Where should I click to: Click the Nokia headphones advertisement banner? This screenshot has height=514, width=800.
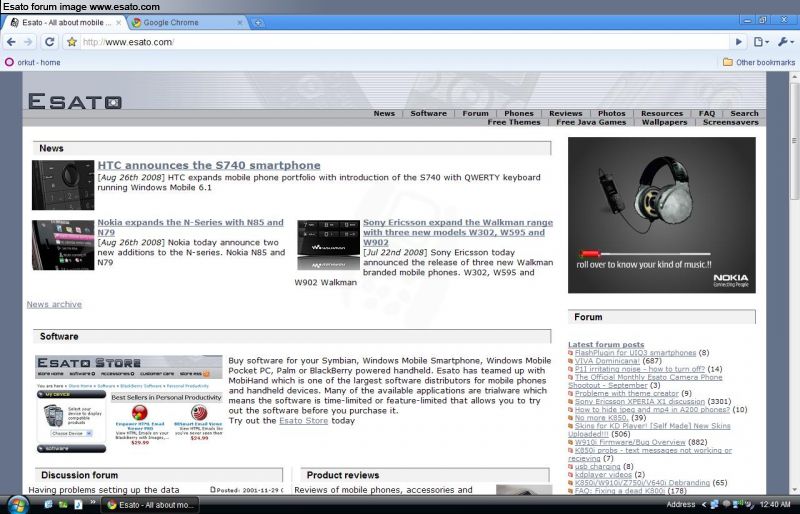[662, 215]
